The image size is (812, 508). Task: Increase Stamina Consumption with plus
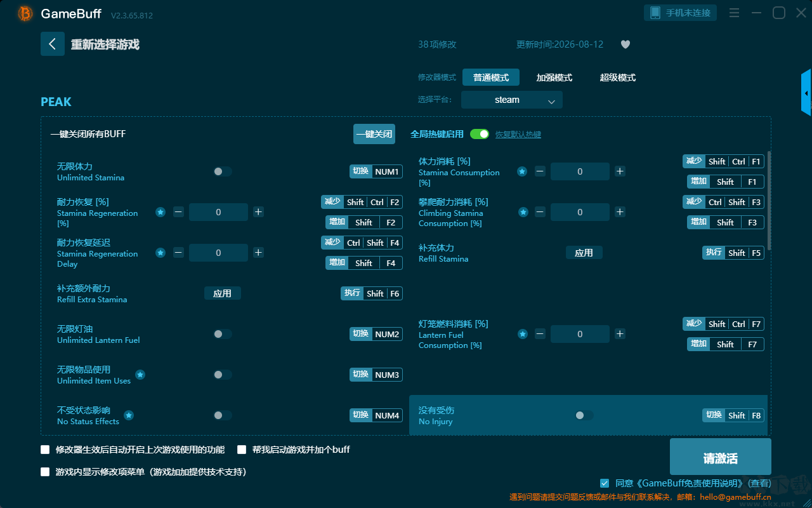coord(620,171)
